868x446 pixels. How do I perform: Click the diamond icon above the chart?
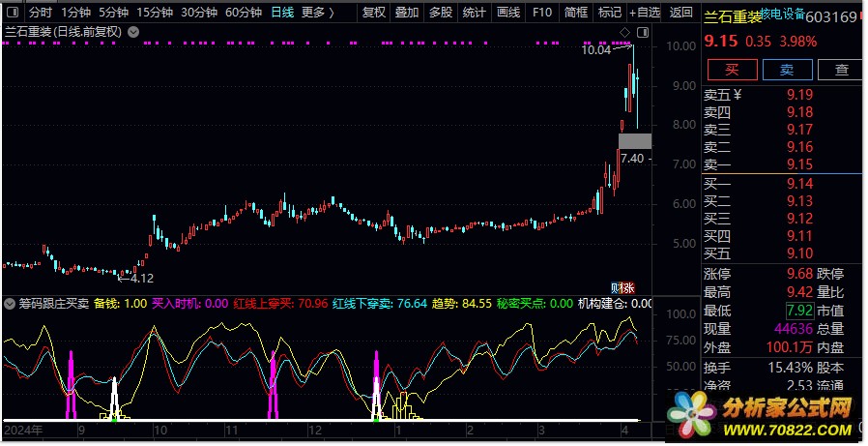click(x=625, y=32)
